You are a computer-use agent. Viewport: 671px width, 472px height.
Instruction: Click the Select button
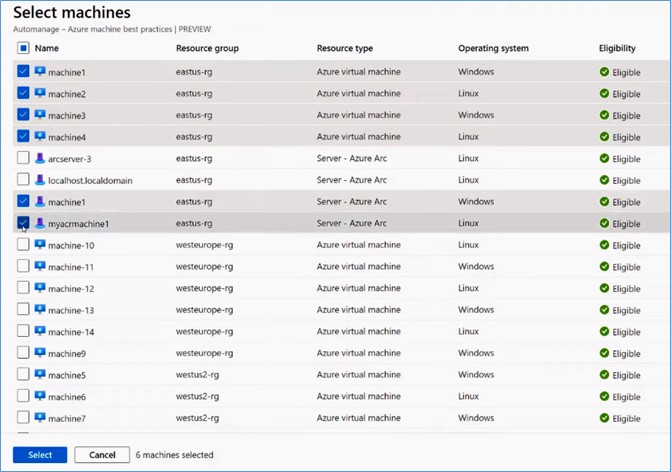tap(40, 455)
